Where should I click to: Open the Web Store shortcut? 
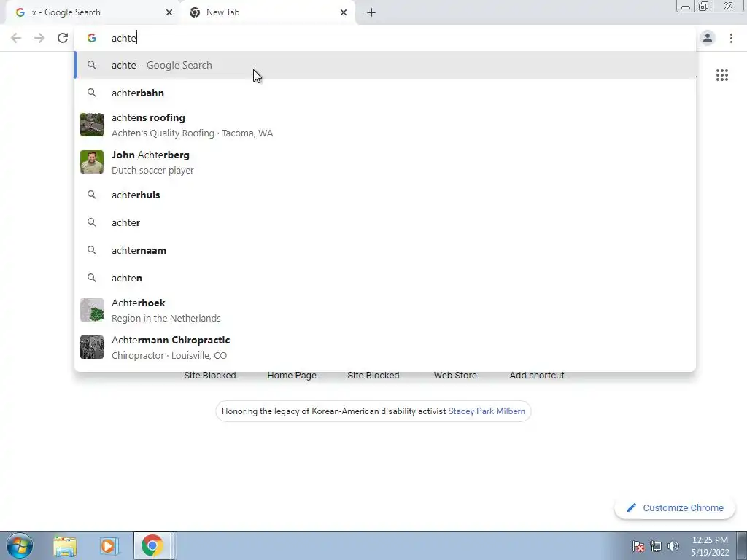click(455, 376)
